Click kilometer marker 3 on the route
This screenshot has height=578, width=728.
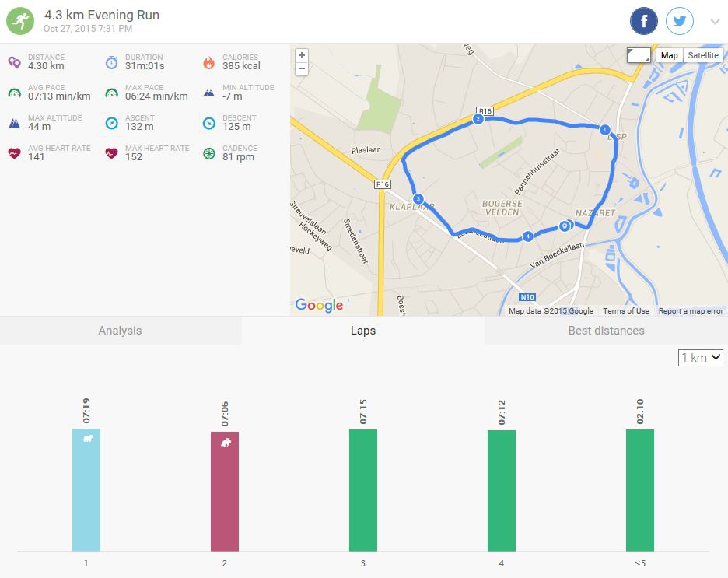[x=418, y=198]
